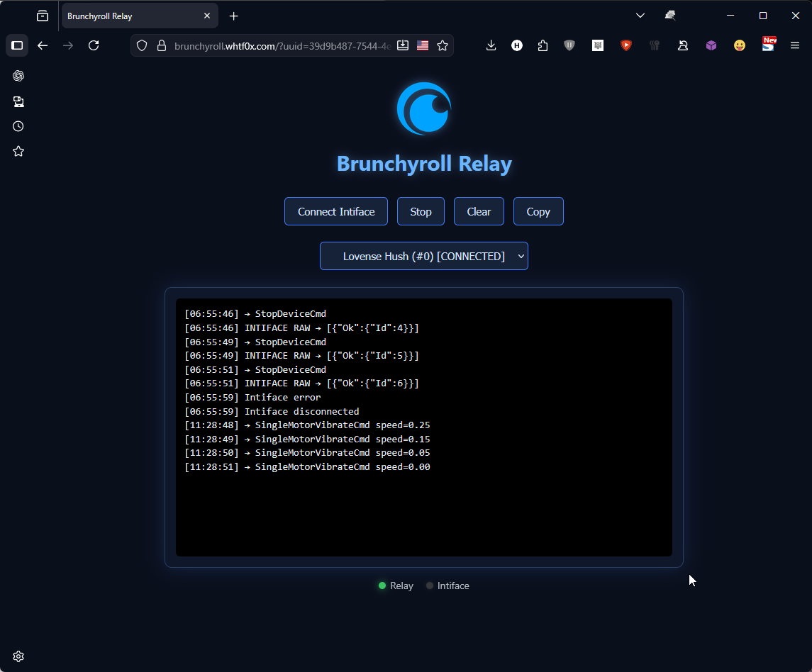Click the Brunchyroll Relay logo icon
This screenshot has width=812, height=672.
(424, 108)
